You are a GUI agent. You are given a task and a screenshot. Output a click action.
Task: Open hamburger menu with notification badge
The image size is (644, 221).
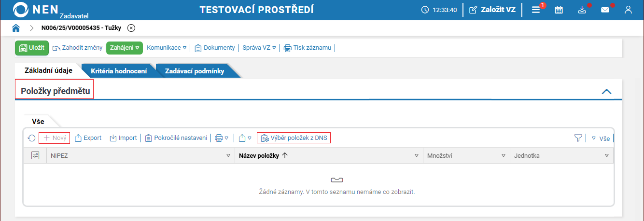coord(536,10)
